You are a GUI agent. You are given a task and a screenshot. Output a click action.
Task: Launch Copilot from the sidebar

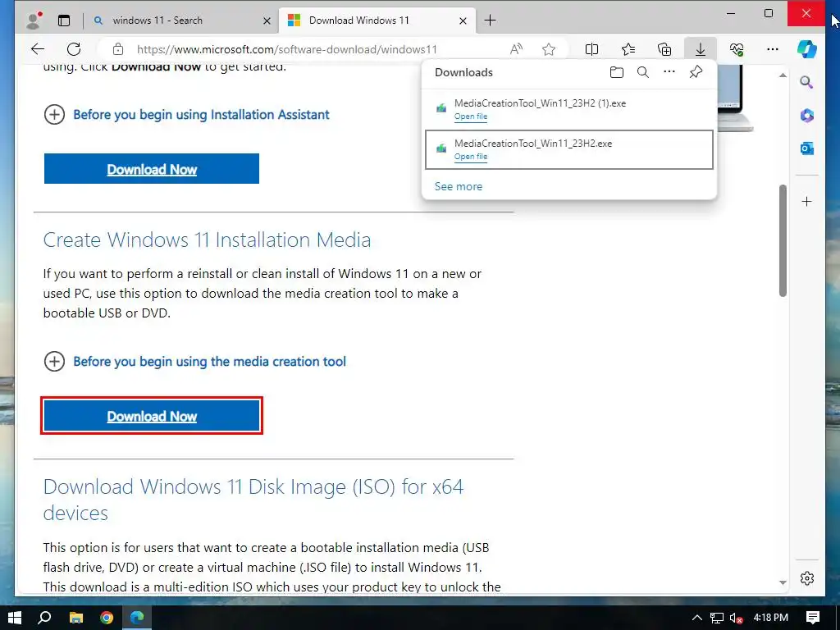[x=807, y=49]
